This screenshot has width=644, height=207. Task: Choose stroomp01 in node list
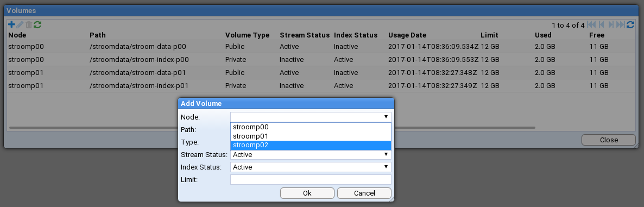pos(311,136)
